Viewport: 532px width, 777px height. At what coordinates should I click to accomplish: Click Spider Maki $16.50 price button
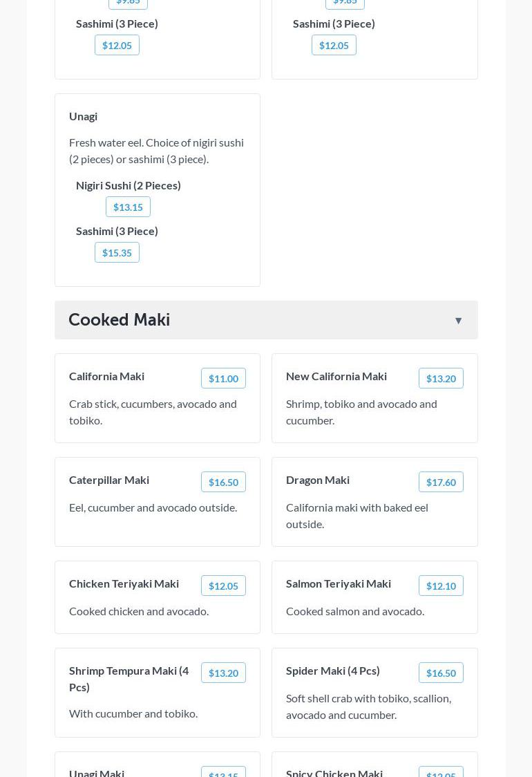coord(441,673)
